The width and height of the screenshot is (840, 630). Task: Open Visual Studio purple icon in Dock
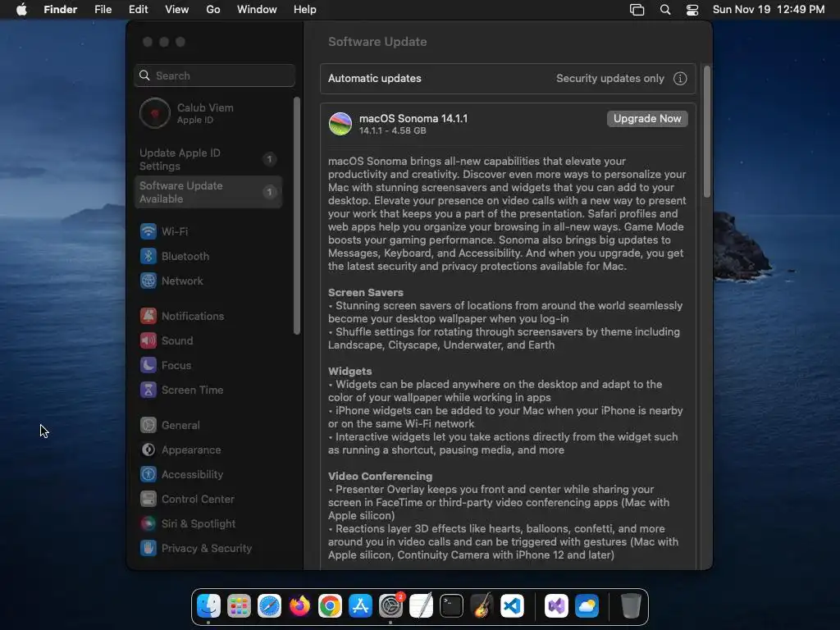(x=557, y=606)
